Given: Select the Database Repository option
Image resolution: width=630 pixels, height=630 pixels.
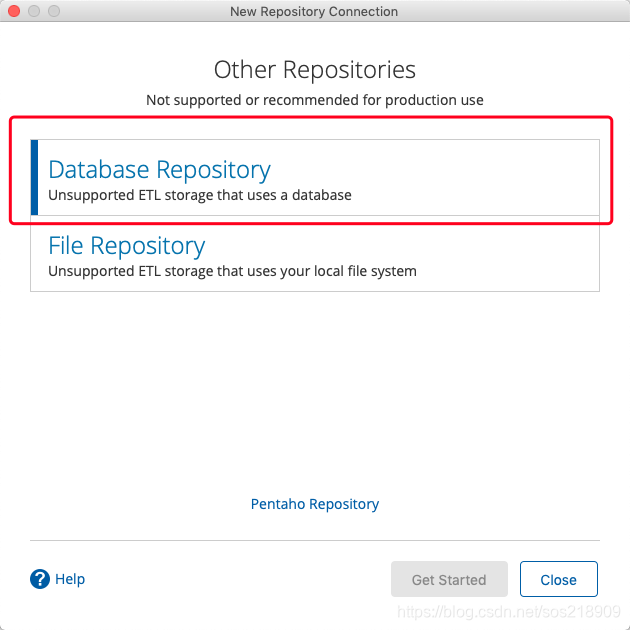Looking at the screenshot, I should [315, 177].
